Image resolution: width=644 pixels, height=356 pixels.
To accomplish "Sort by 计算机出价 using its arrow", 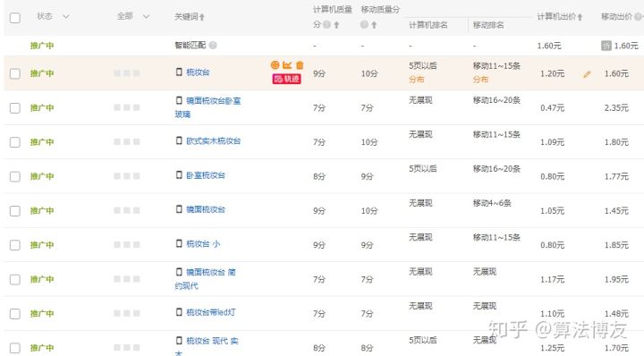I will [580, 17].
